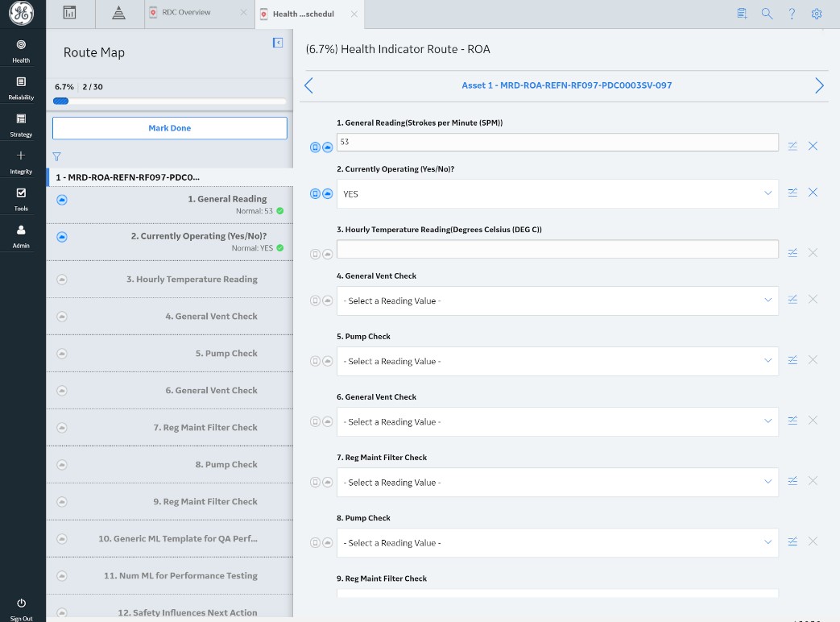Image resolution: width=840 pixels, height=622 pixels.
Task: Select 3. Hourly Temperature Reading in route map
Action: point(171,279)
